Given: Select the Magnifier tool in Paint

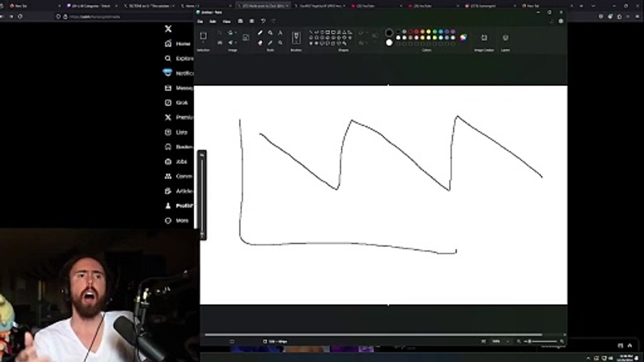Looking at the screenshot, I should pyautogui.click(x=280, y=43).
